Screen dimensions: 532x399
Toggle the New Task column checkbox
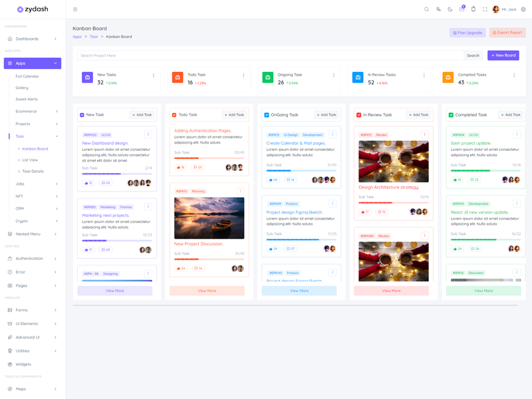click(82, 115)
